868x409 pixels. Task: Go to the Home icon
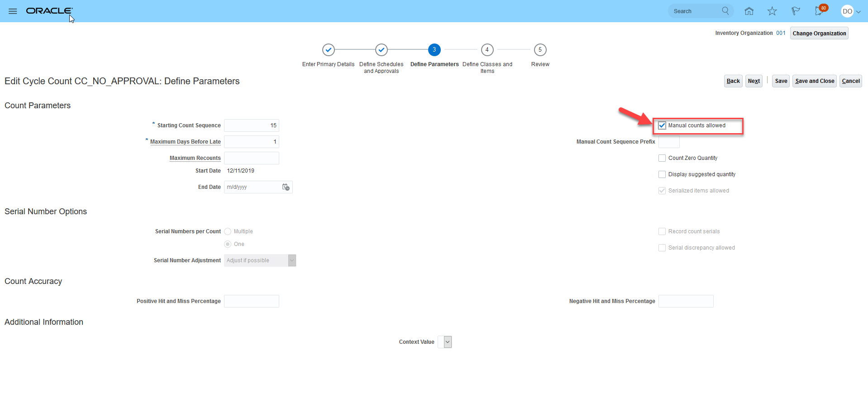coord(749,11)
